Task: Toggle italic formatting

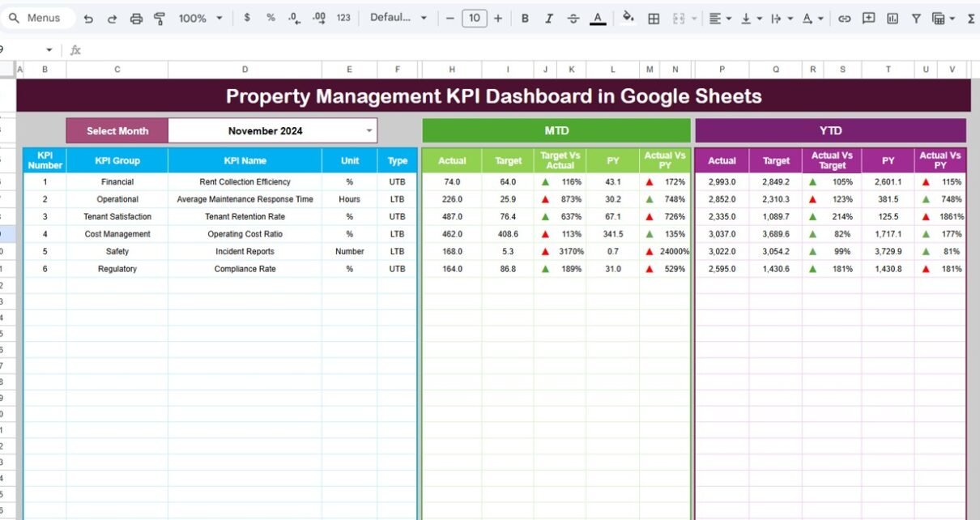Action: pyautogui.click(x=549, y=18)
